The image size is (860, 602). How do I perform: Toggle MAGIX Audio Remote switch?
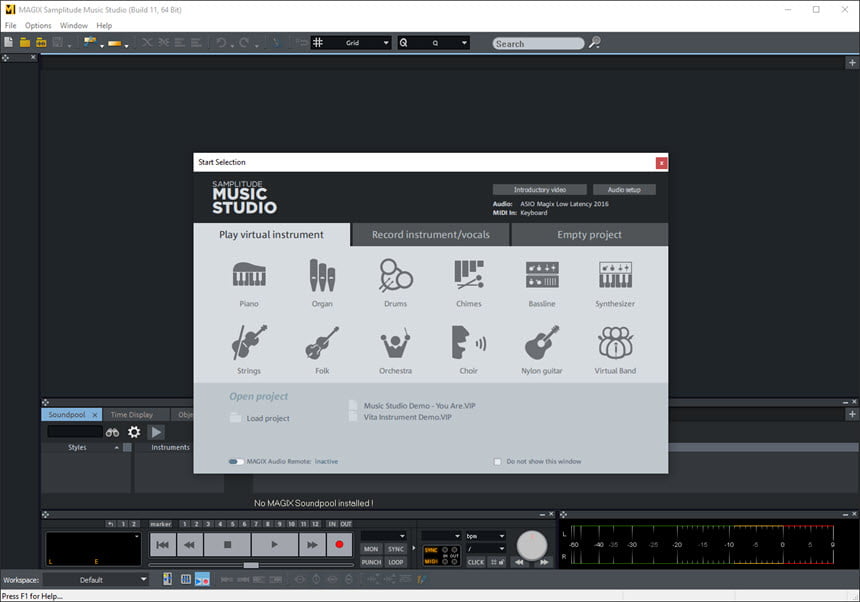tap(236, 462)
